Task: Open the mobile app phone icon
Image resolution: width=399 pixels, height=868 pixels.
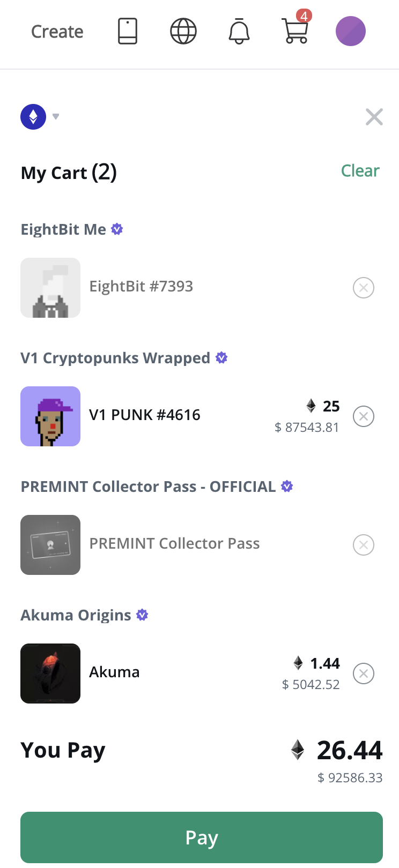Action: (128, 31)
